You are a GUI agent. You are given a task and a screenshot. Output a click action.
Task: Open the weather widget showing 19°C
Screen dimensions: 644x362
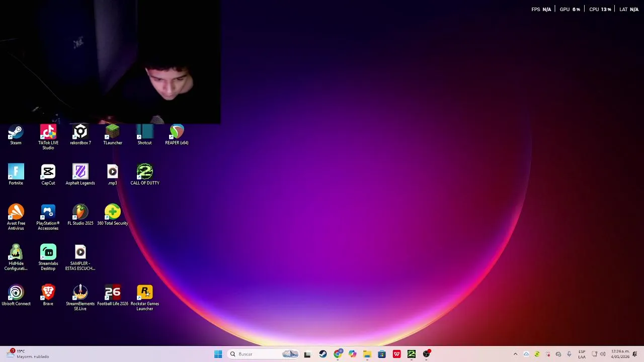tap(28, 354)
